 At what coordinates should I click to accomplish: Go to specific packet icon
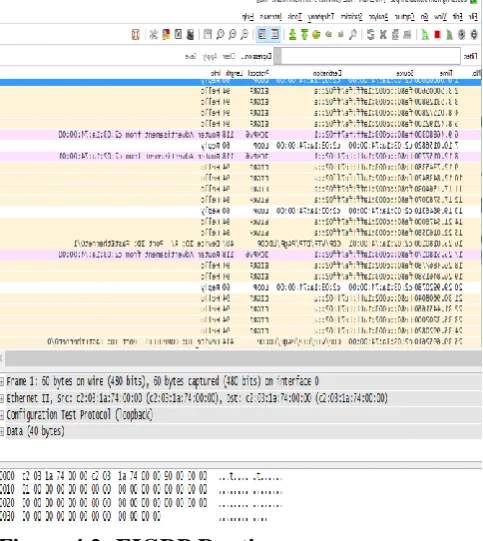coord(316,35)
